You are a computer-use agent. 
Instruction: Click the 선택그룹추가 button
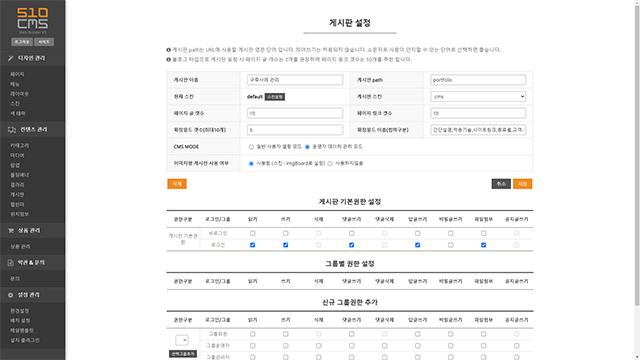pos(183,354)
